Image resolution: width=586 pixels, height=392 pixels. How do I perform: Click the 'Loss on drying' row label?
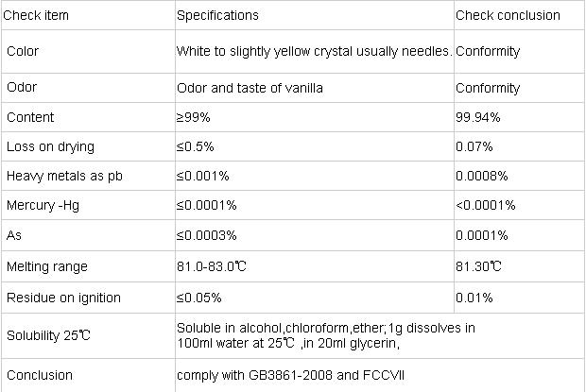click(x=50, y=146)
